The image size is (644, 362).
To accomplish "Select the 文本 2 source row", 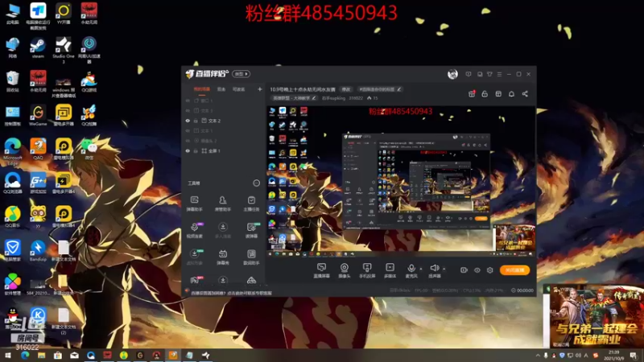I will pyautogui.click(x=223, y=121).
